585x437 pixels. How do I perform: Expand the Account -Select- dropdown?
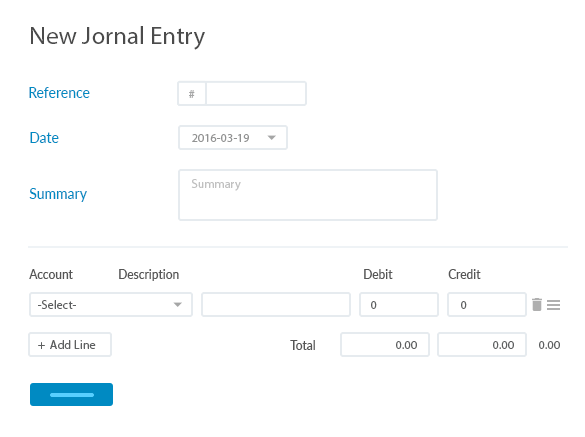[111, 305]
